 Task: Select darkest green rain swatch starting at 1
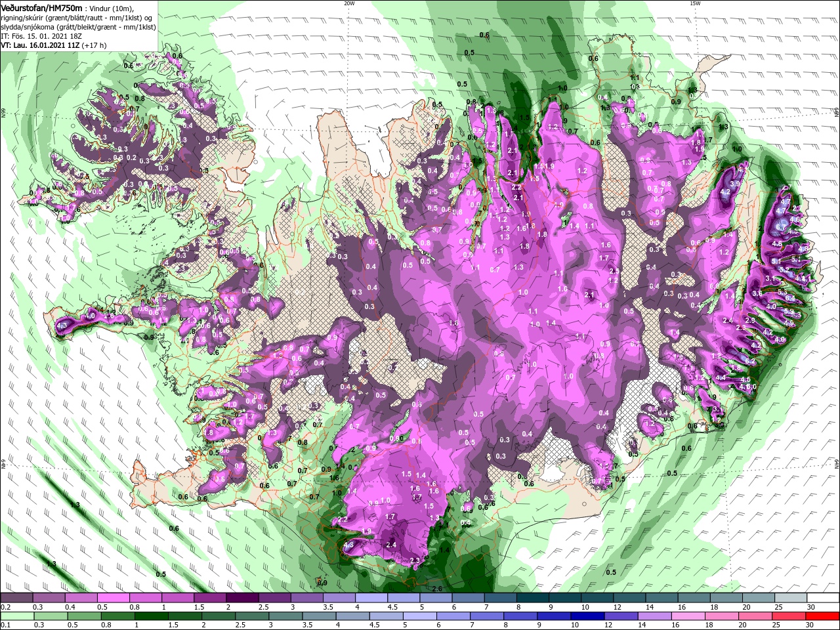pyautogui.click(x=153, y=616)
